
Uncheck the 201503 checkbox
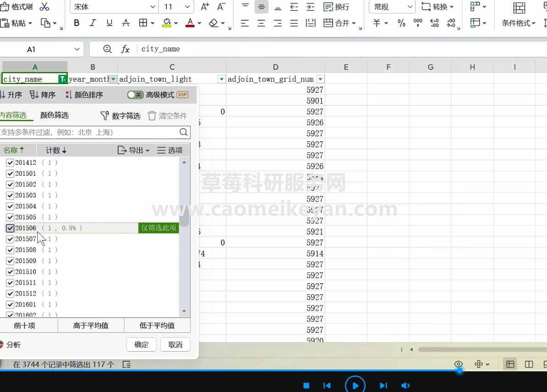click(10, 195)
